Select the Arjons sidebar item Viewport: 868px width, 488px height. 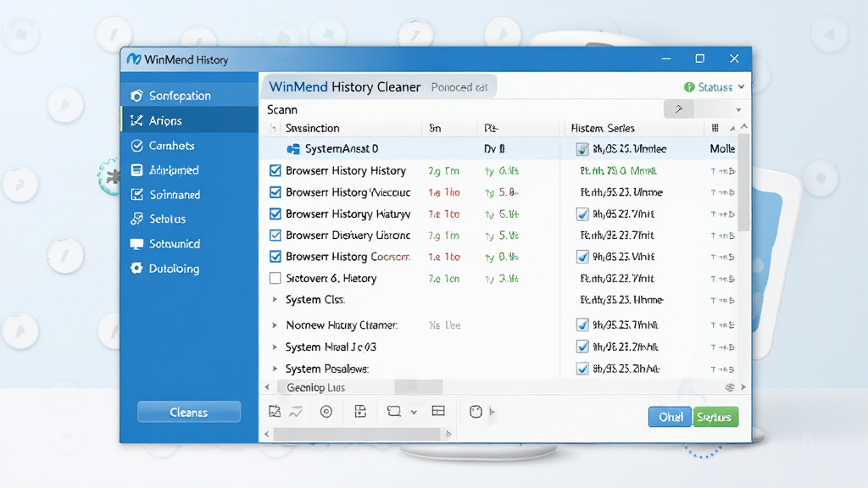coord(189,120)
